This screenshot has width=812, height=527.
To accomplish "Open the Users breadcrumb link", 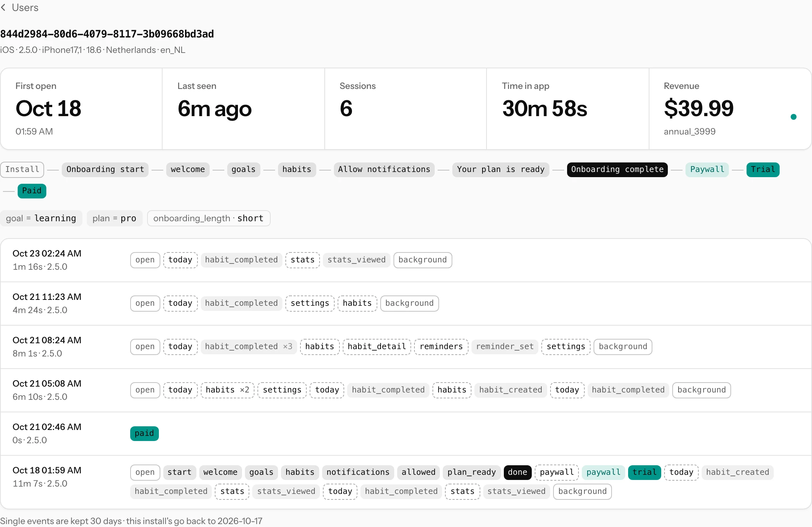I will (25, 7).
